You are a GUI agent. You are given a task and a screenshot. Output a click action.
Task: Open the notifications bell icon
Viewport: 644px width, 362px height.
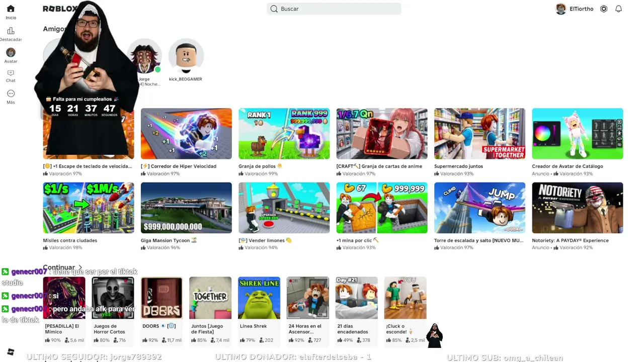pyautogui.click(x=619, y=9)
